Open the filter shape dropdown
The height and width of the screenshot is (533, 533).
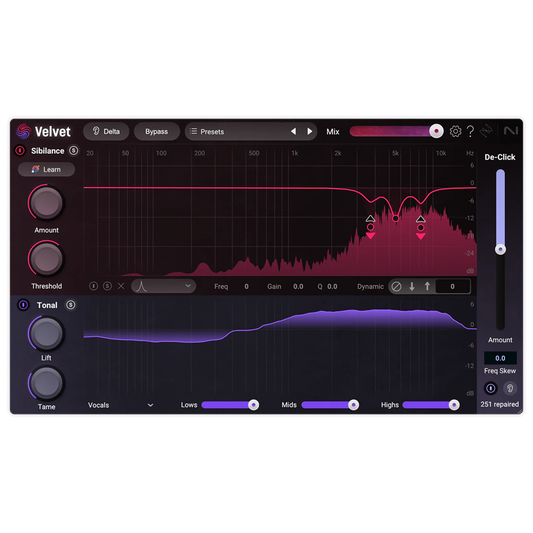tap(164, 286)
